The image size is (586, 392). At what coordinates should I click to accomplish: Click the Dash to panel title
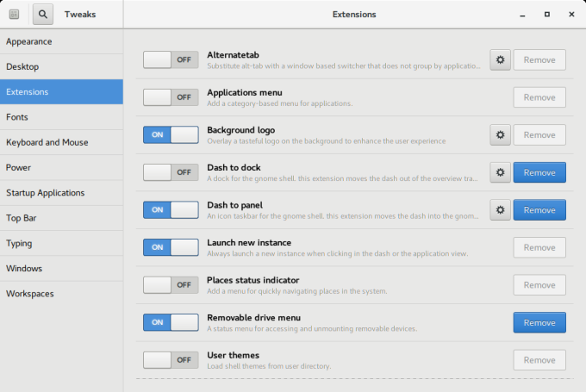[235, 205]
